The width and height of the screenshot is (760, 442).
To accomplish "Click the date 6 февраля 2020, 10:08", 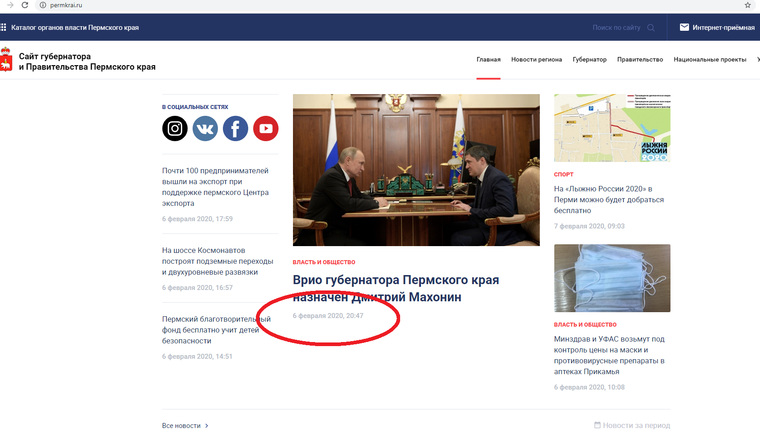I will 589,387.
